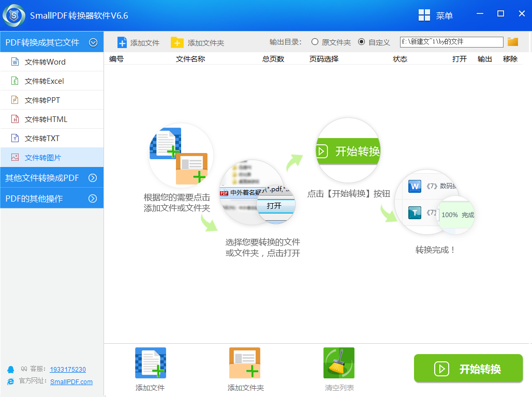The image size is (532, 397).
Task: Click the large Add Folder icon at bottom
Action: pyautogui.click(x=245, y=363)
